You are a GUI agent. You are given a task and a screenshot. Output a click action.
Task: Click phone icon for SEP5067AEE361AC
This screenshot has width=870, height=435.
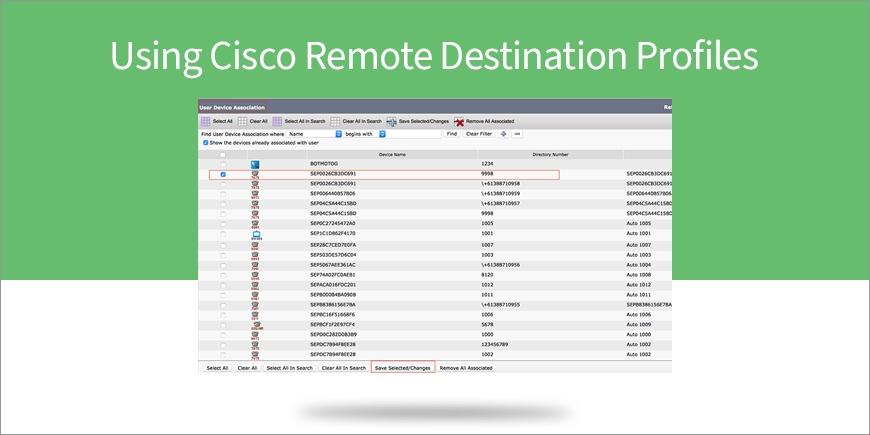coord(255,265)
